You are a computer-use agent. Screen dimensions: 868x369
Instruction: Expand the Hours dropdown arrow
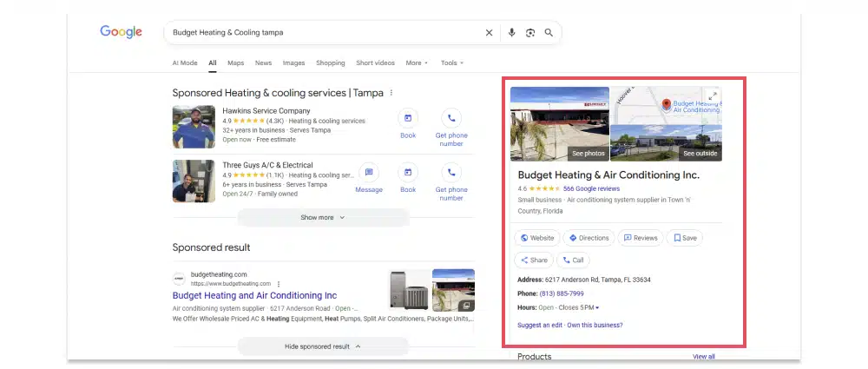point(597,308)
